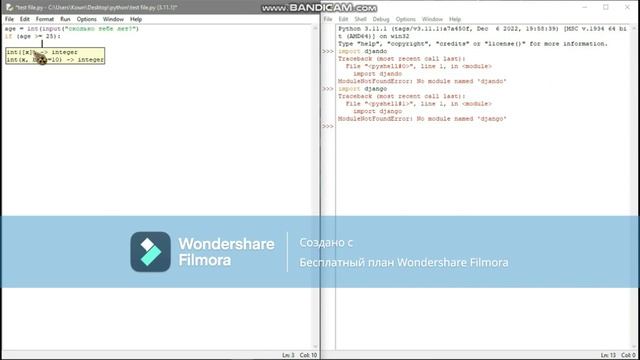Click the 'import django' shell input line

[362, 89]
